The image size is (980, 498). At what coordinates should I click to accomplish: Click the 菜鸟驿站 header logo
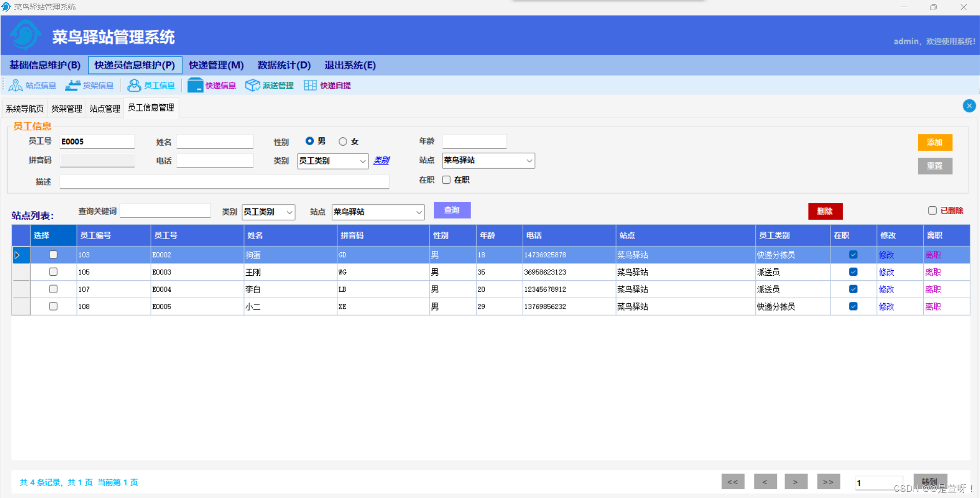[x=24, y=35]
